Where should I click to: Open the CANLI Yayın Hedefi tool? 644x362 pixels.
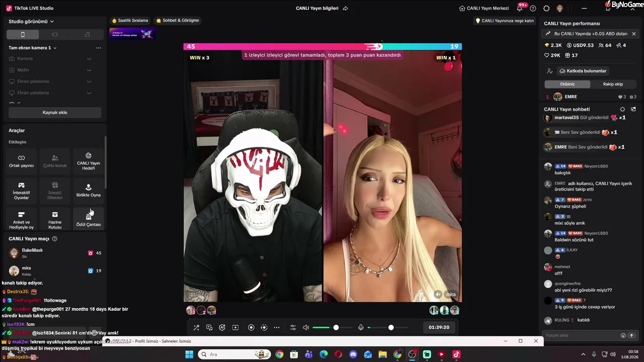click(89, 161)
